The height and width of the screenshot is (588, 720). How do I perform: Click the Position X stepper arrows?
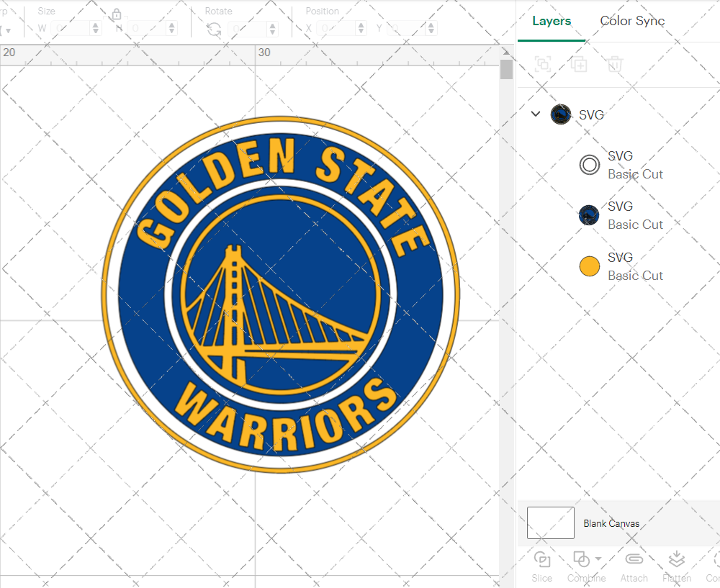[361, 29]
